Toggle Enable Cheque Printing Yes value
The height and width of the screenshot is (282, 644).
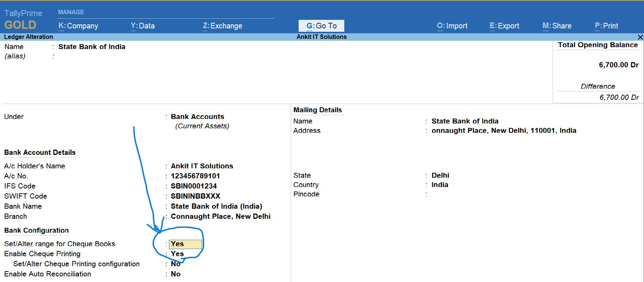pos(177,254)
